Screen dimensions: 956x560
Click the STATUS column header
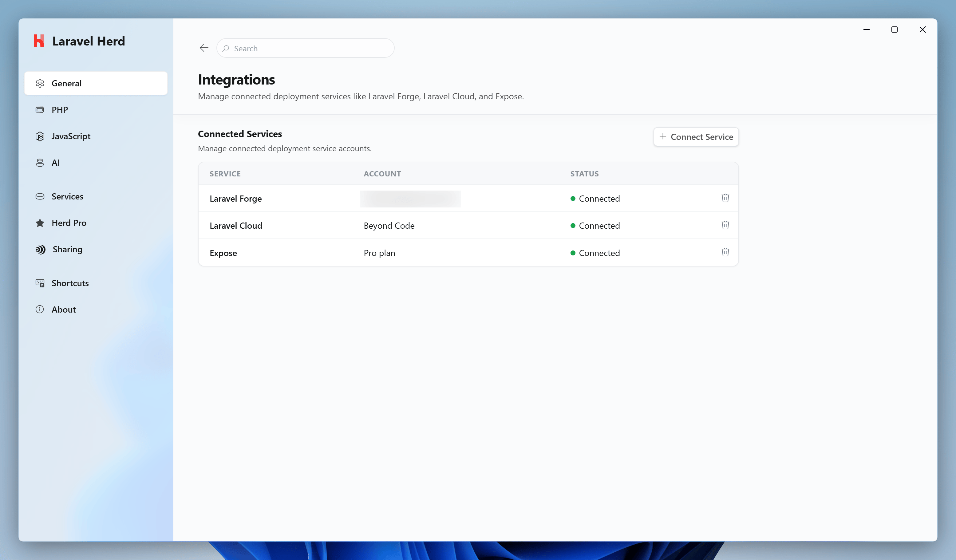[585, 174]
